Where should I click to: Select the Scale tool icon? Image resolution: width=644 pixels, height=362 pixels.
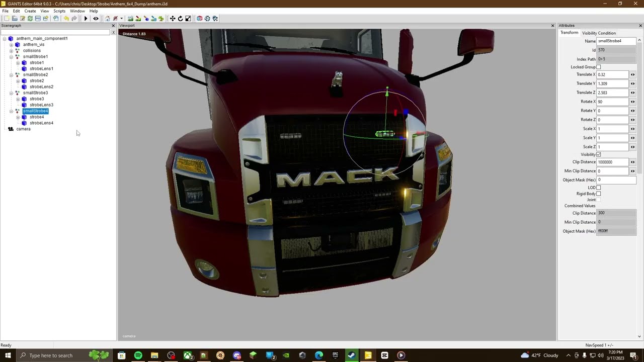pyautogui.click(x=188, y=19)
